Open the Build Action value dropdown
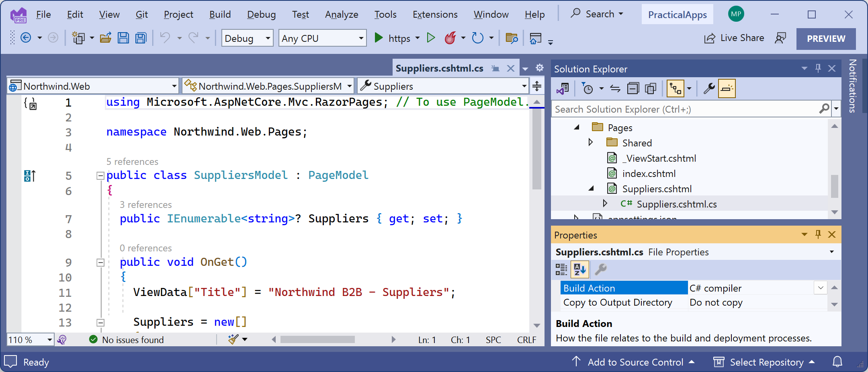This screenshot has height=372, width=868. [820, 288]
